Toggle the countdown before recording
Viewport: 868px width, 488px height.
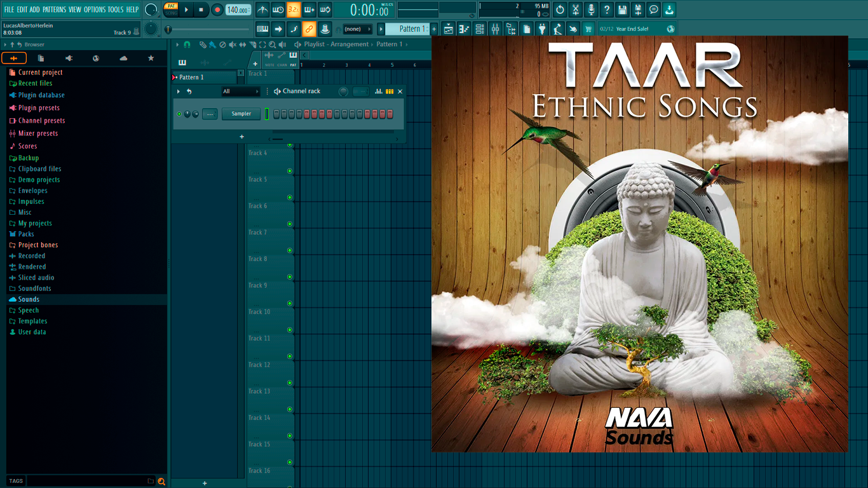click(x=294, y=10)
